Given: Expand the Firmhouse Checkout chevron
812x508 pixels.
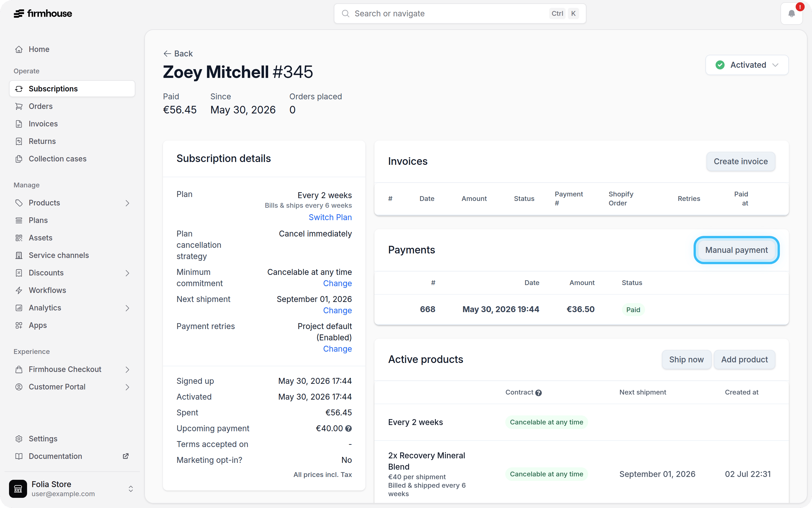Looking at the screenshot, I should click(127, 369).
